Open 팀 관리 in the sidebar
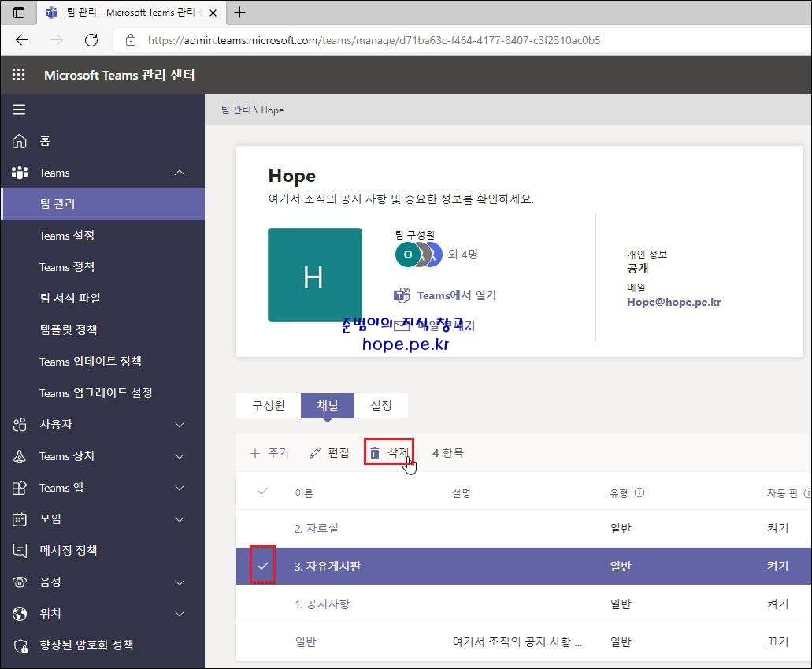The height and width of the screenshot is (669, 812). tap(104, 204)
